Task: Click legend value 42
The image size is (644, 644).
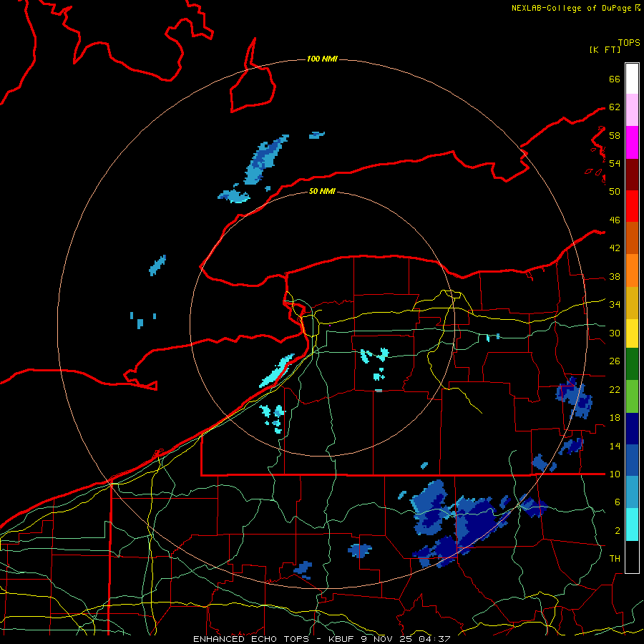Action: pyautogui.click(x=615, y=248)
